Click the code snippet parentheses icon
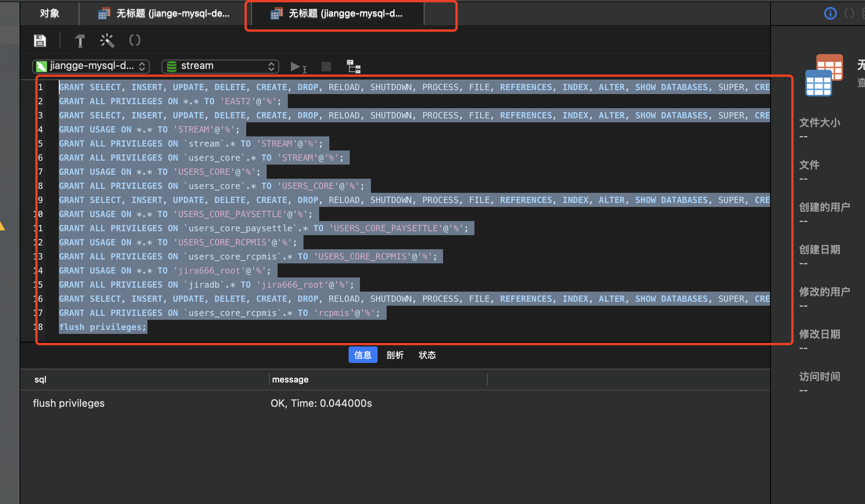This screenshot has width=865, height=504. 134,40
